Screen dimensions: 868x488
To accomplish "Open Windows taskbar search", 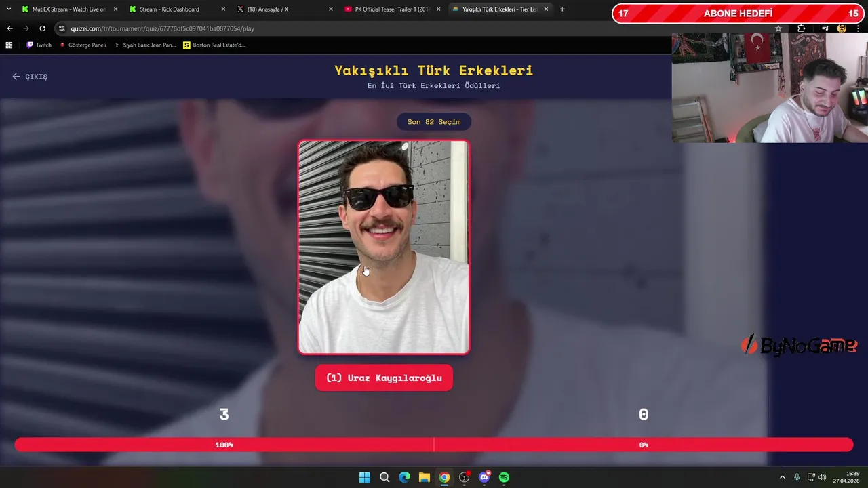I will point(384,477).
